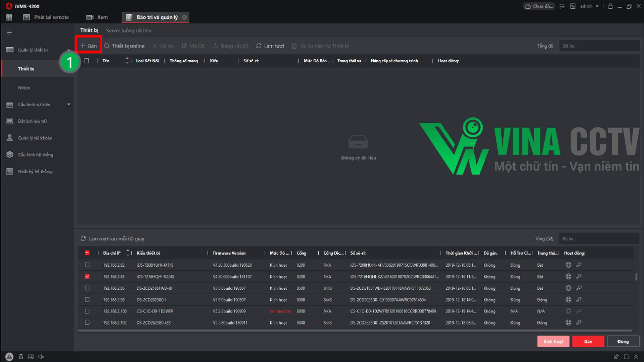Click 'Đóng' close button
The image size is (644, 362).
[623, 342]
